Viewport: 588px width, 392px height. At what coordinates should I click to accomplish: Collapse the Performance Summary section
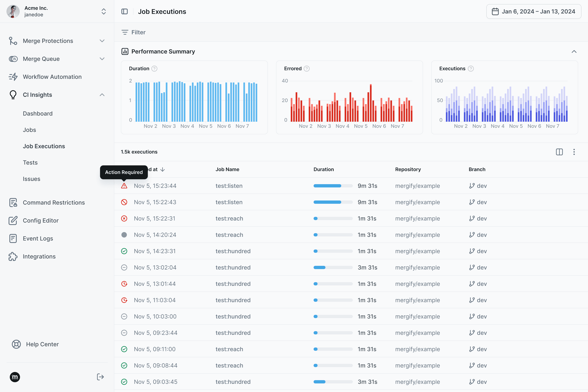point(574,51)
